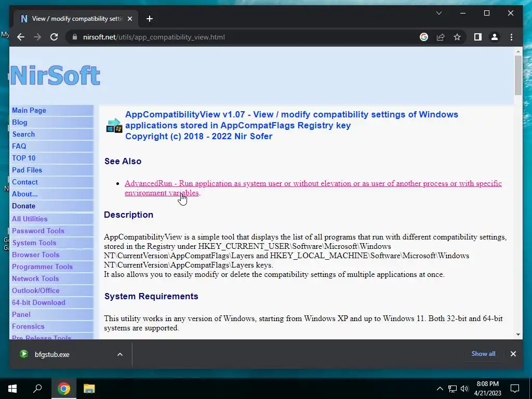Select the View / modify compatibility tab
This screenshot has height=399, width=532.
[75, 19]
